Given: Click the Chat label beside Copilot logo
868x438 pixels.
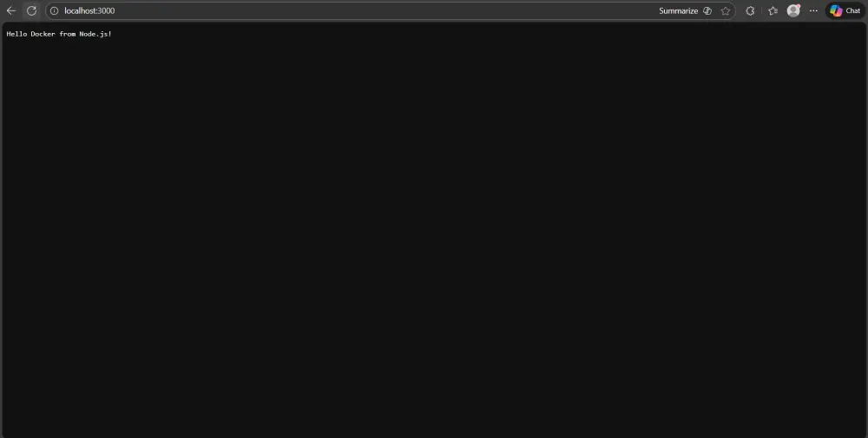Looking at the screenshot, I should pos(853,10).
